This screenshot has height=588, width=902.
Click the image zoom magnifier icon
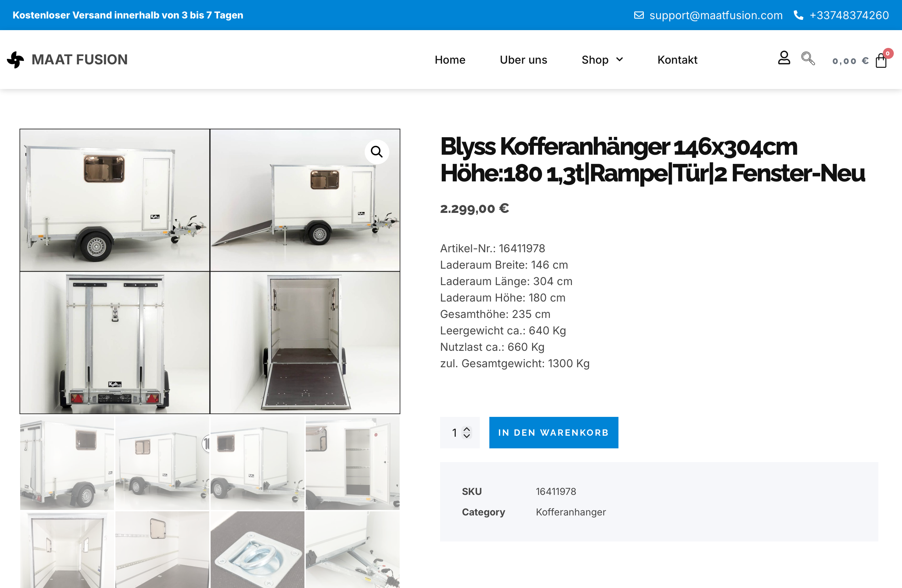[377, 152]
